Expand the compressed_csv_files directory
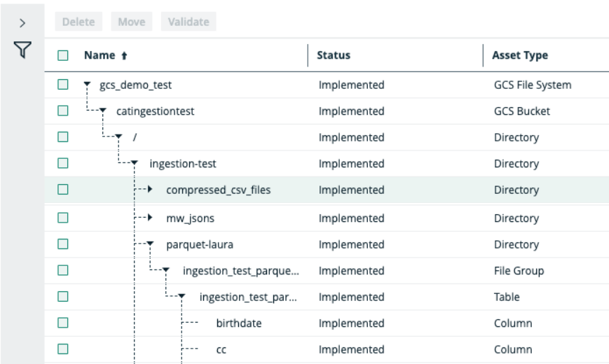This screenshot has width=609, height=364. 150,190
